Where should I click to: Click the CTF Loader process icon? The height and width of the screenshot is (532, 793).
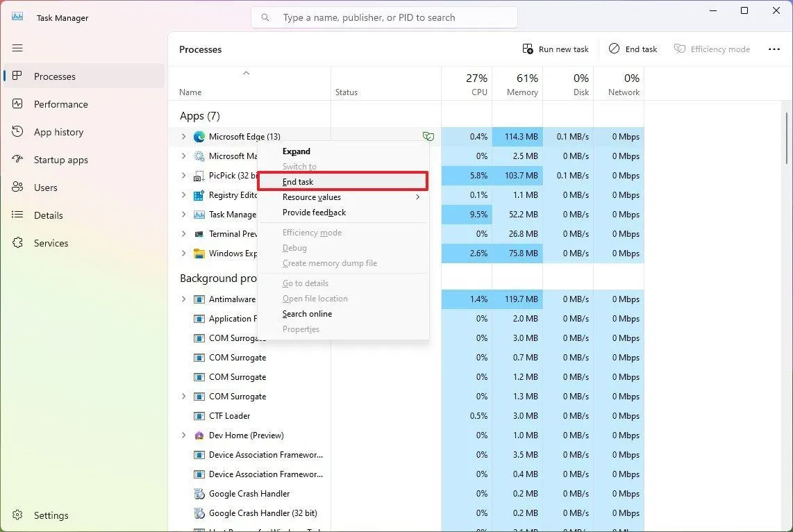pos(199,416)
